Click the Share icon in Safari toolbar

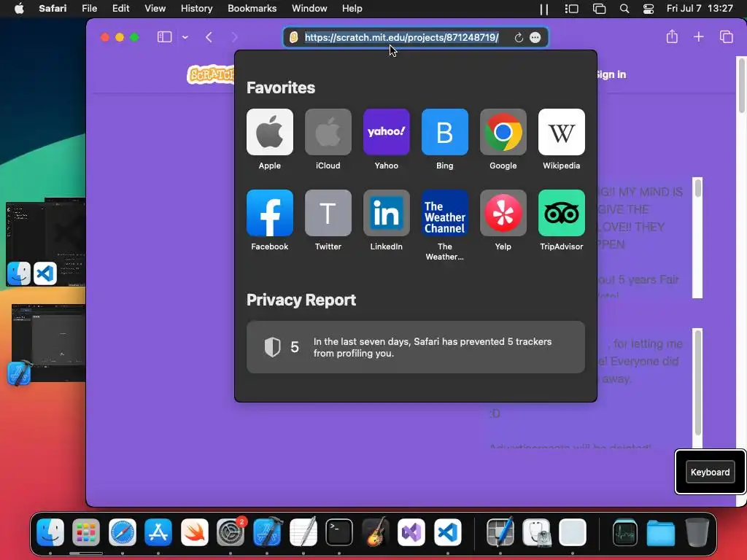(672, 36)
